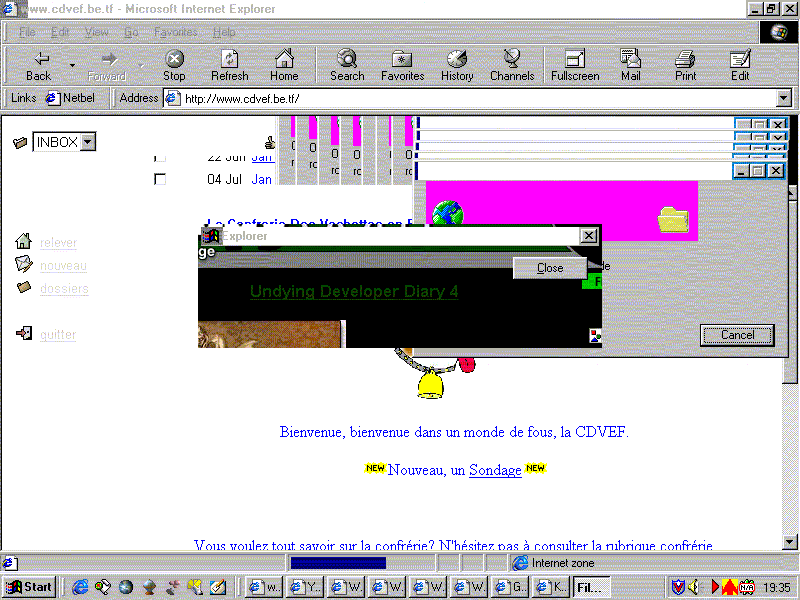The width and height of the screenshot is (800, 600).
Task: Click the Stop toolbar icon
Action: click(174, 66)
